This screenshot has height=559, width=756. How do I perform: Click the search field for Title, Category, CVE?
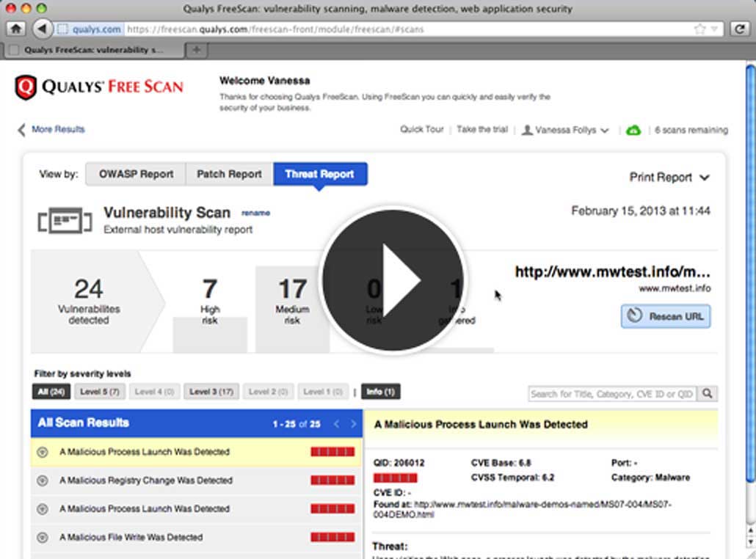point(612,394)
